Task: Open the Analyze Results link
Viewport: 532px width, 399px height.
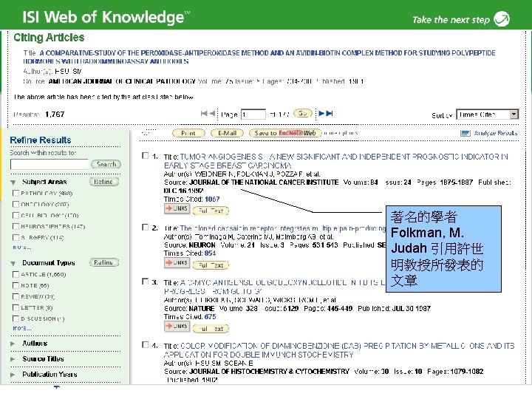Action: point(495,133)
